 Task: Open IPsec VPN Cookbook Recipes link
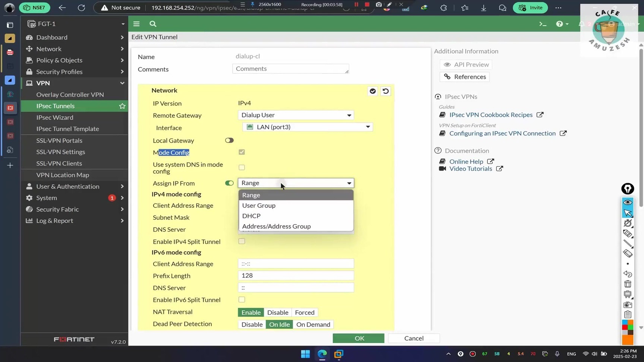click(491, 115)
